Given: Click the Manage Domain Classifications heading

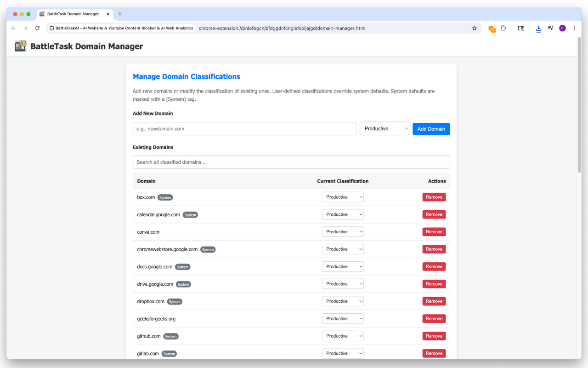Looking at the screenshot, I should (x=187, y=76).
